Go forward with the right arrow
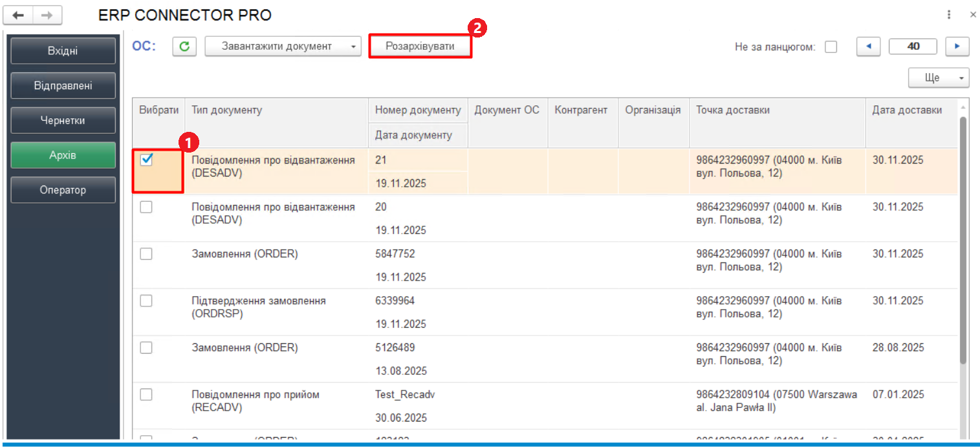The height and width of the screenshot is (448, 980). [47, 16]
